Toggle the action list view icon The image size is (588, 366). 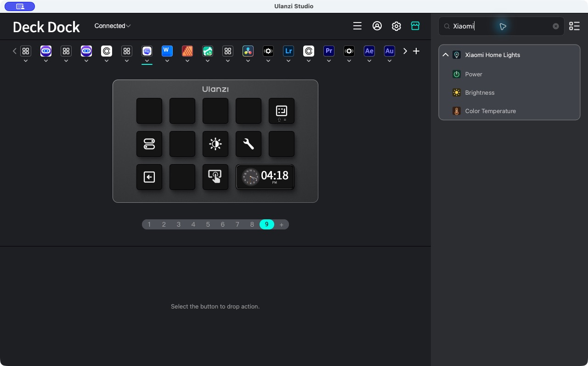pos(574,26)
